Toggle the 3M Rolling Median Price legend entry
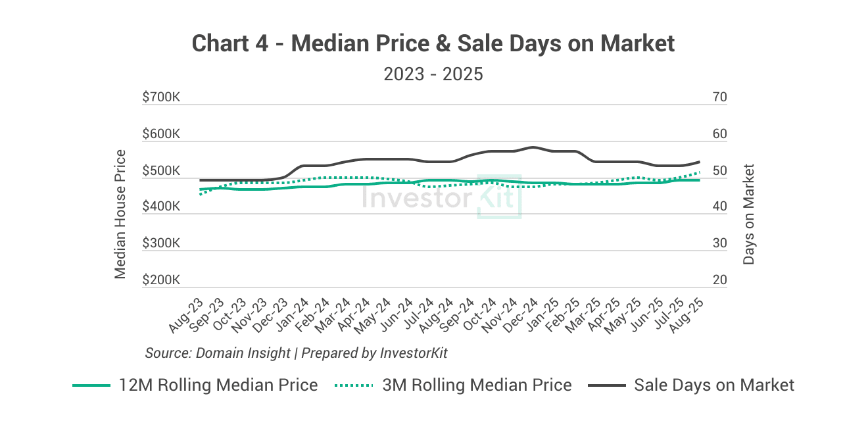The height and width of the screenshot is (421, 868). point(477,385)
